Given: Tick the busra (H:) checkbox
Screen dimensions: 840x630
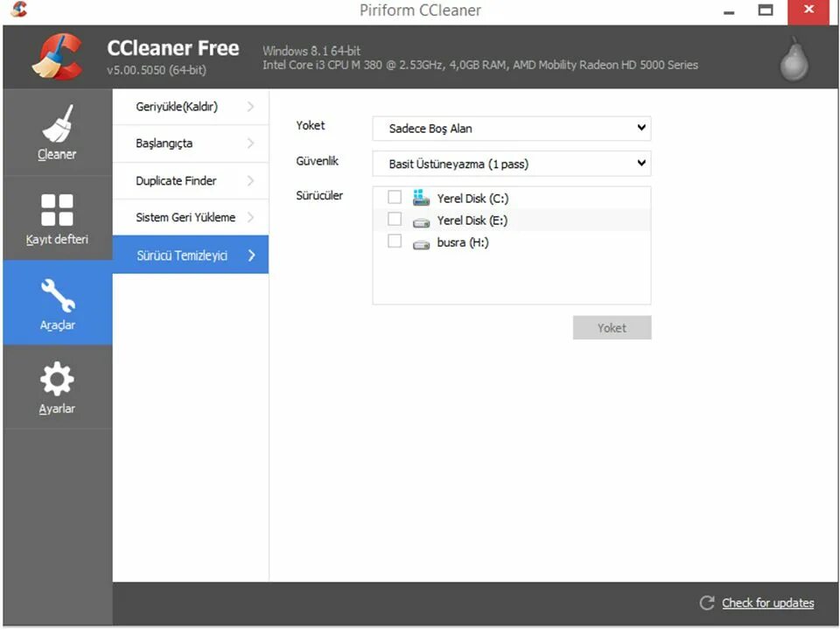Looking at the screenshot, I should [x=395, y=241].
